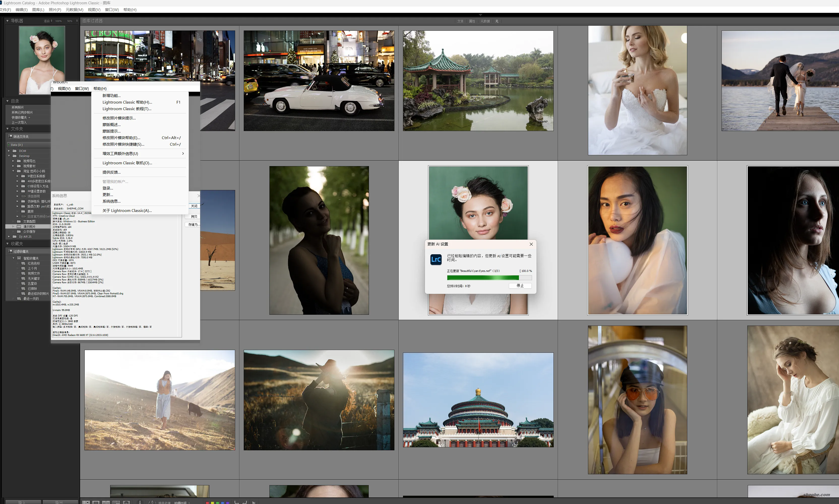Open 增效工具额外信息 submenu
Viewport: 839px width, 504px height.
point(140,153)
